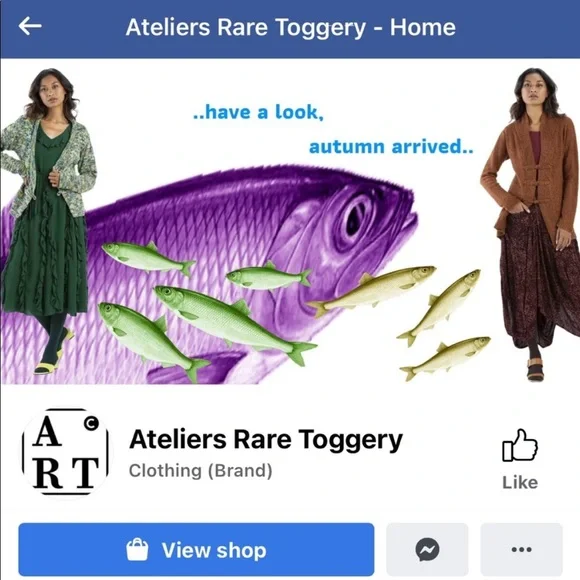Viewport: 580px width, 580px height.
Task: Click the shopping bag icon
Action: click(x=137, y=550)
